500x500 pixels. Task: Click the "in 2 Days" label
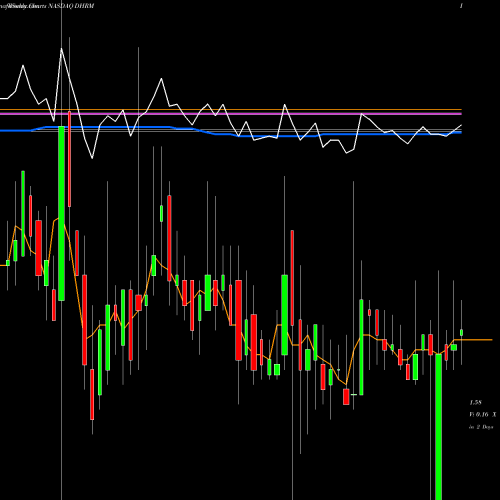tap(481, 427)
